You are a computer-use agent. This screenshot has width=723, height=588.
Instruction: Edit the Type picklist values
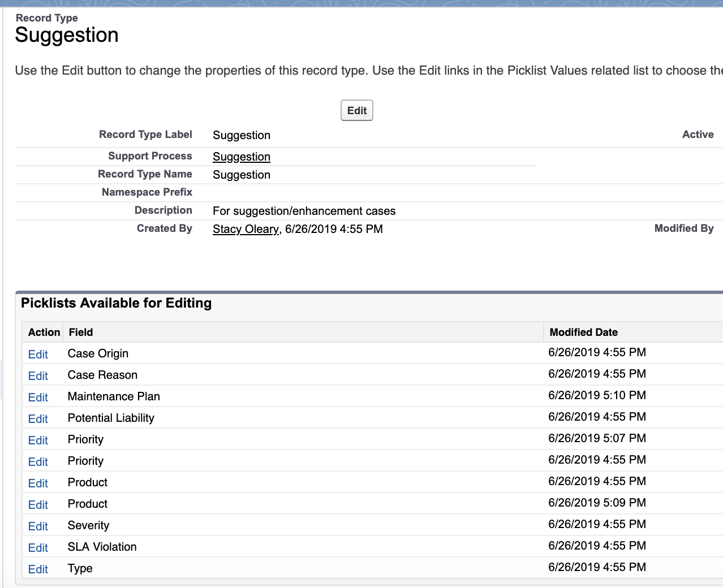coord(38,569)
